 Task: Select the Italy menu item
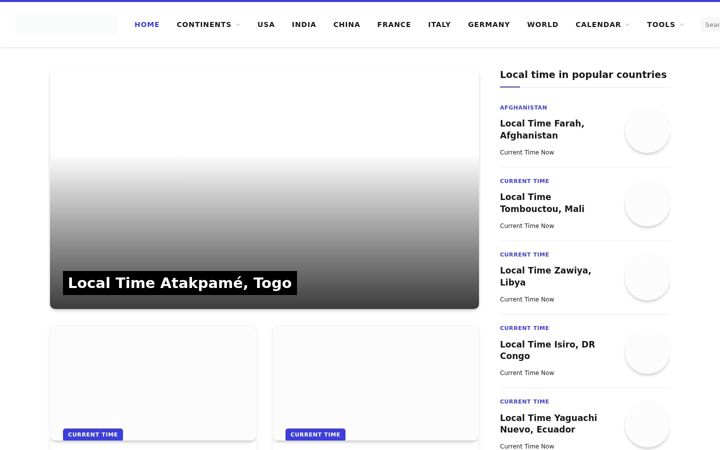pyautogui.click(x=439, y=24)
